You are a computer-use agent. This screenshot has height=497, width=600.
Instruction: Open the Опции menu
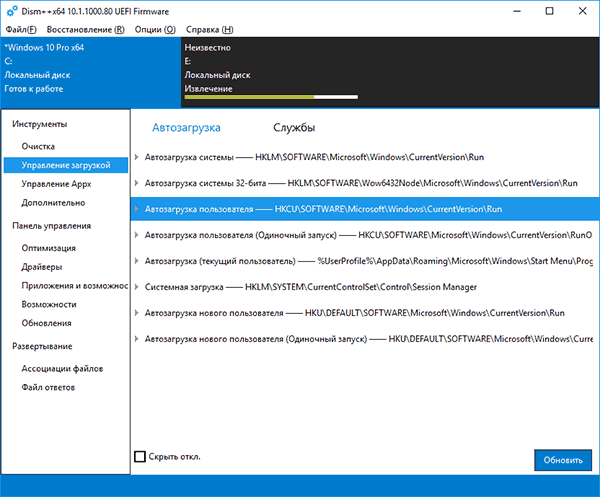(x=155, y=29)
